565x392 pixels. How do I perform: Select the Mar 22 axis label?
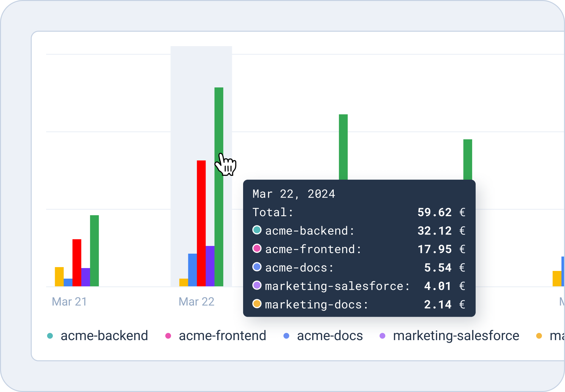[x=196, y=302]
